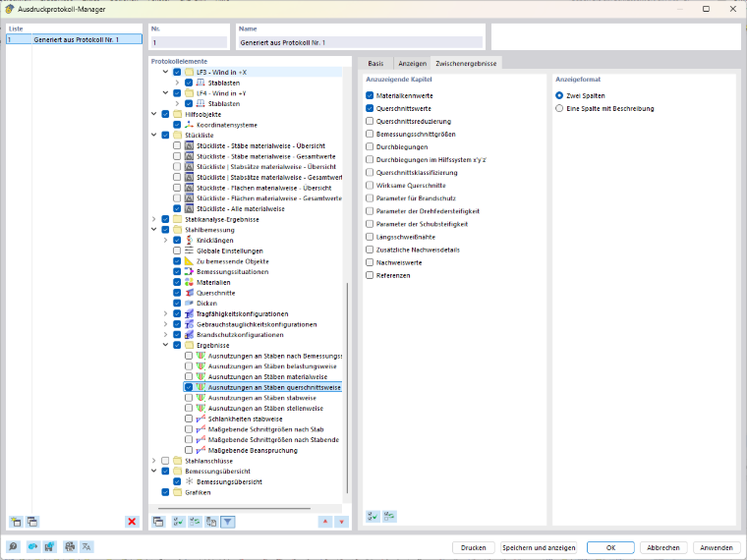The image size is (747, 560).
Task: Check Stückliste - Stäbe materialweise - Übersicht
Action: point(177,145)
